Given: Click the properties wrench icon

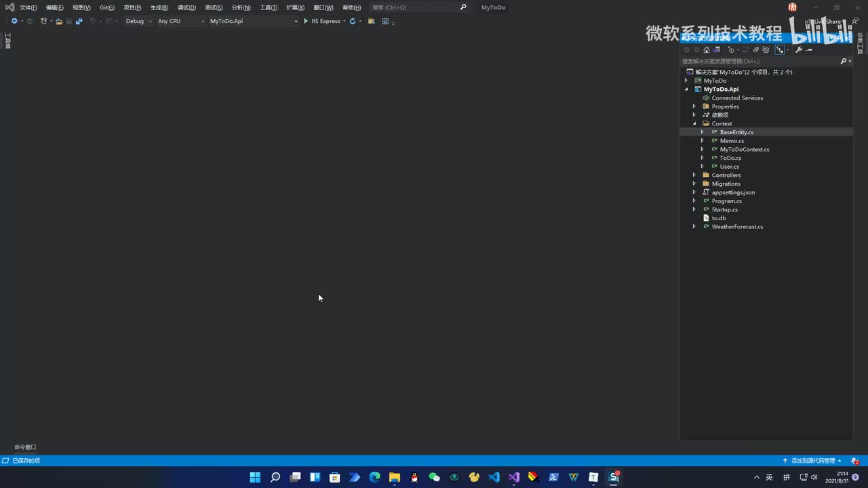Looking at the screenshot, I should coord(799,49).
